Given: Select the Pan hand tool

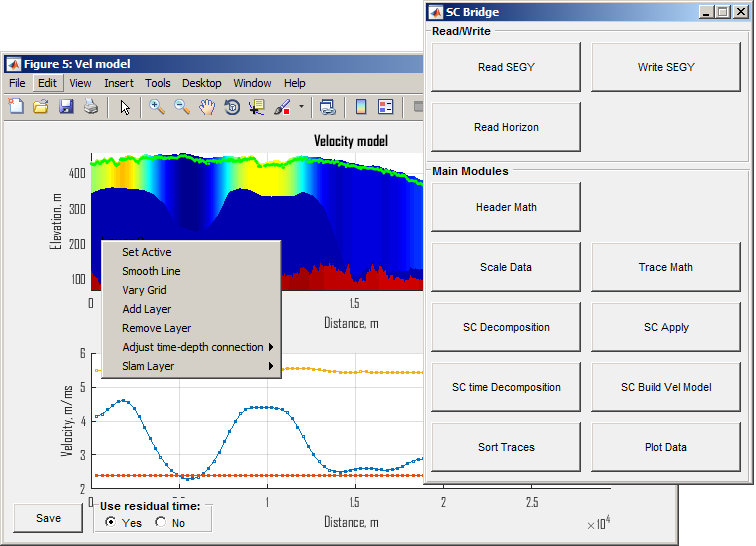Looking at the screenshot, I should 207,107.
